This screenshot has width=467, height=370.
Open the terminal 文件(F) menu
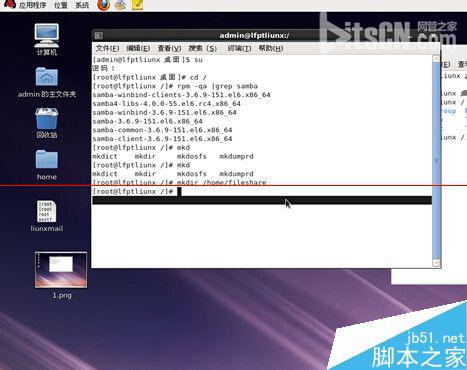[107, 48]
